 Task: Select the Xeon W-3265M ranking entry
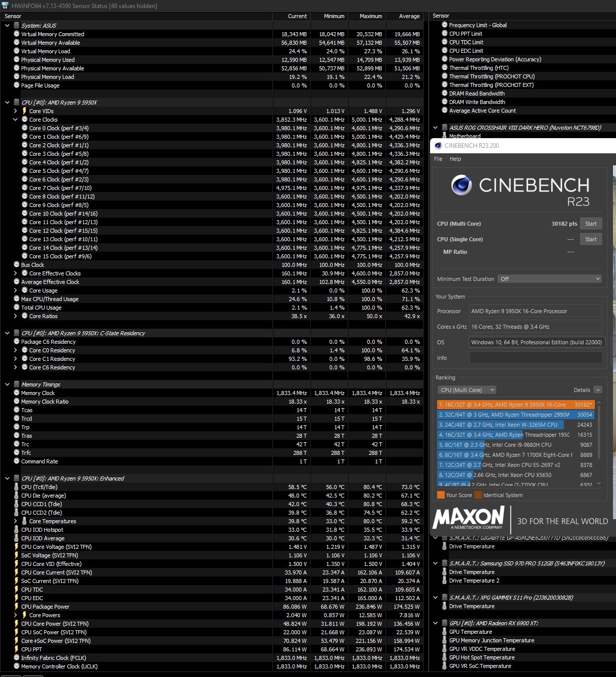(516, 425)
